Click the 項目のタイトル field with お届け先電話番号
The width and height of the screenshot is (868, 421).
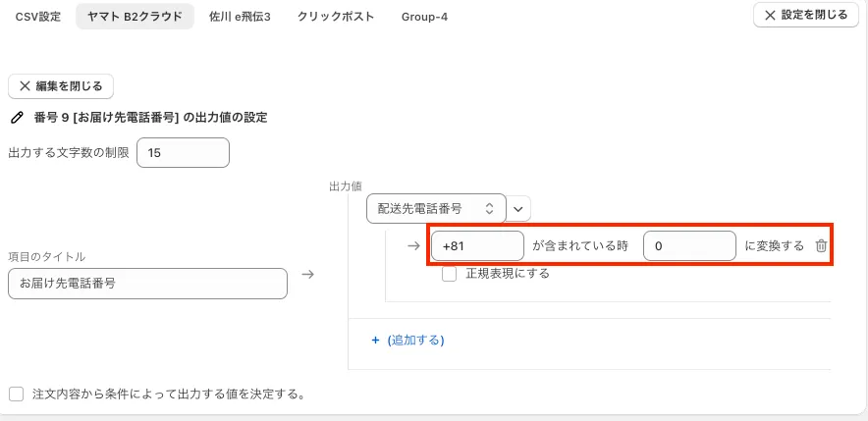(147, 284)
